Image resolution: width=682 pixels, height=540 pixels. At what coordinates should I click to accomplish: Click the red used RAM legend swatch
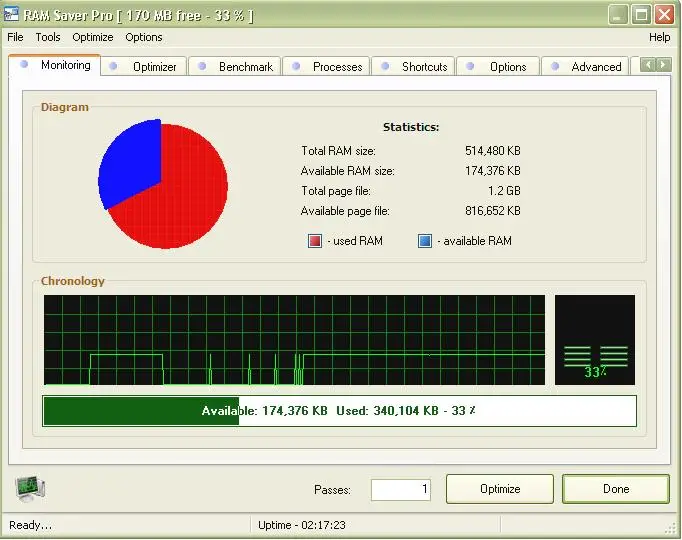(315, 241)
